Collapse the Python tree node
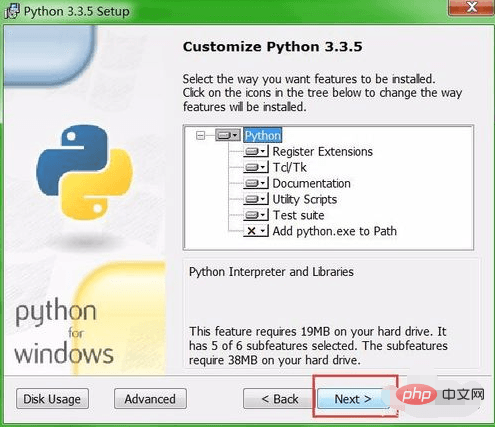This screenshot has height=427, width=495. point(200,135)
